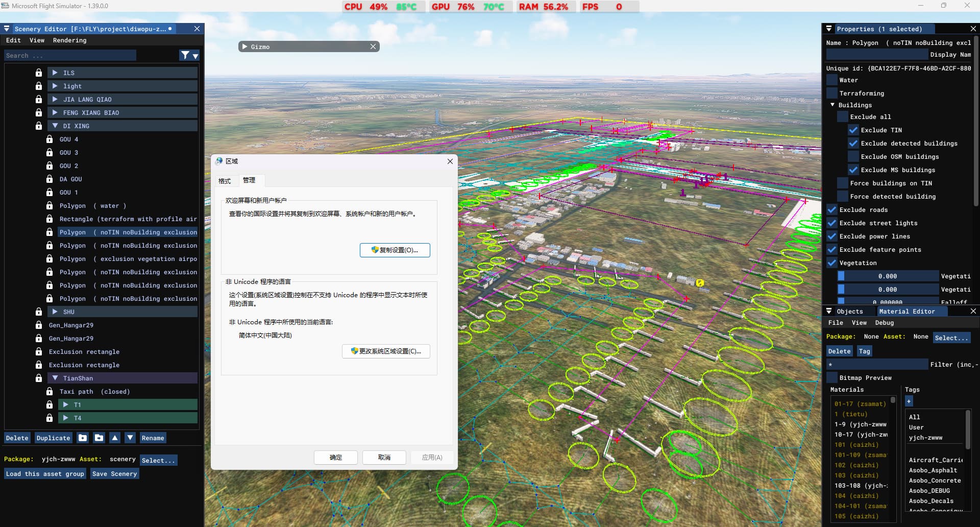The image size is (980, 527).
Task: Open Material Editor File menu
Action: pyautogui.click(x=836, y=323)
